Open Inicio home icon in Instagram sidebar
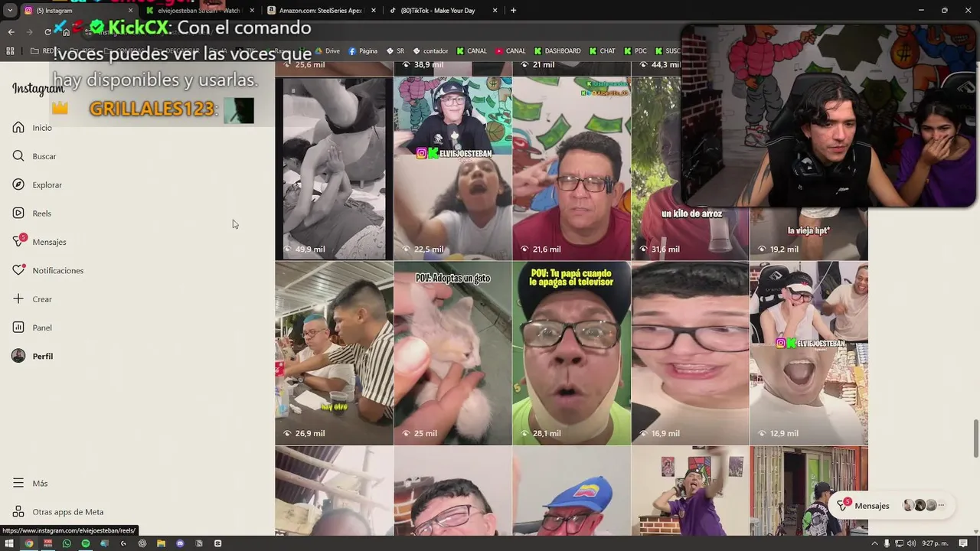Screen dimensions: 980x551 tap(18, 128)
